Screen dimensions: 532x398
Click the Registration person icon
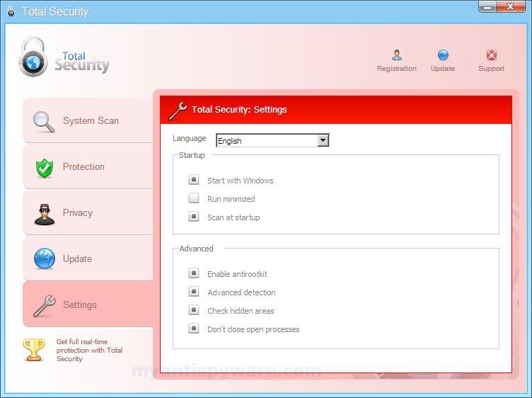397,55
